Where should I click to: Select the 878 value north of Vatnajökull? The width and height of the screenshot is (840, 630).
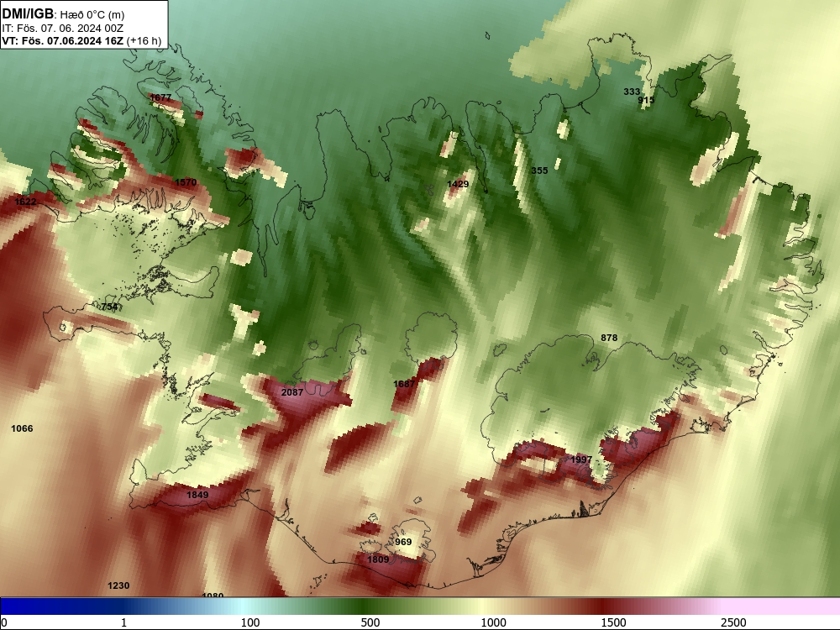(609, 338)
